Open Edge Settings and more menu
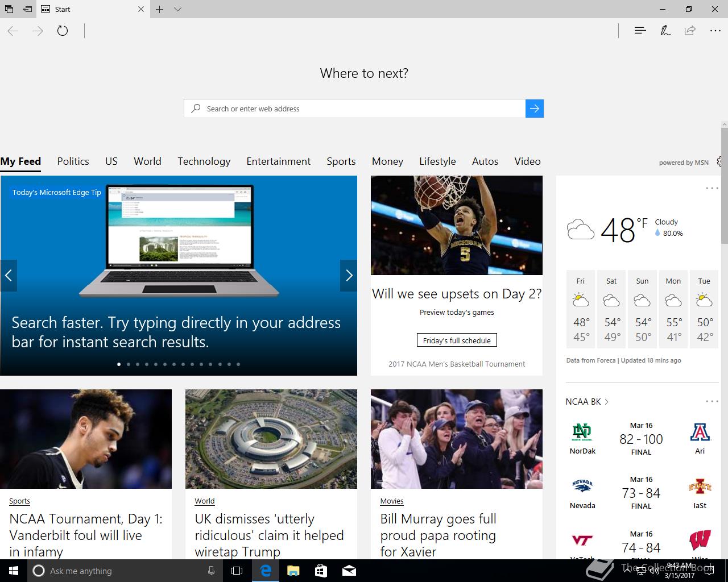 715,31
